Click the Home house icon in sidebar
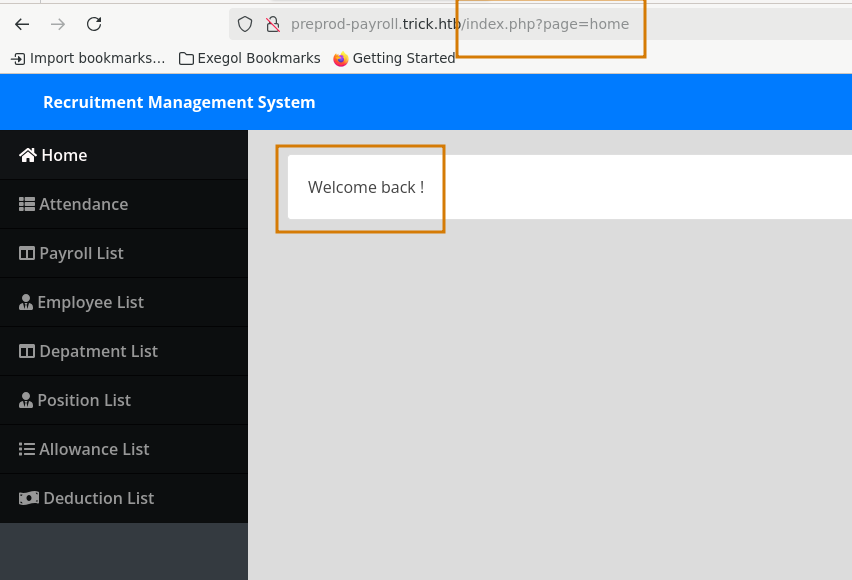The image size is (852, 580). [28, 155]
